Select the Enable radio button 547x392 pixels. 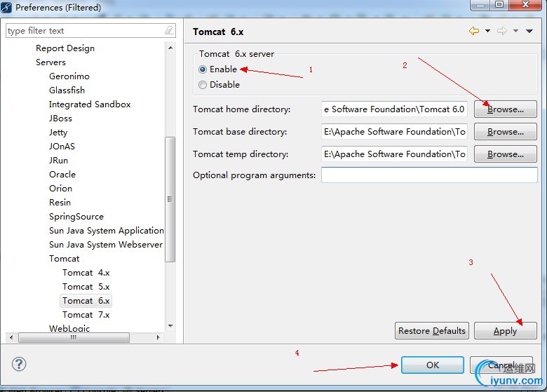tap(203, 69)
